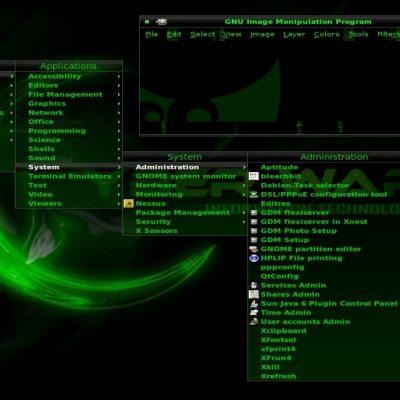400x400 pixels.
Task: Click the Sun Java 6 Plugin icon
Action: pos(254,304)
